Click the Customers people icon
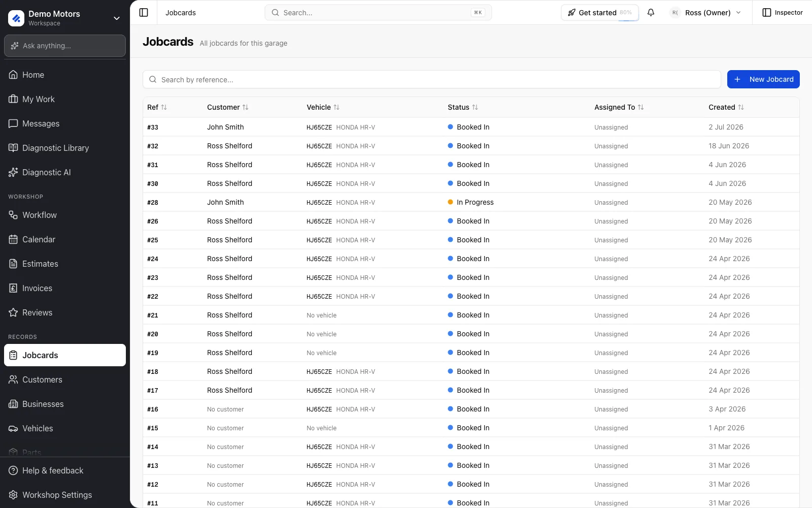 [13, 379]
